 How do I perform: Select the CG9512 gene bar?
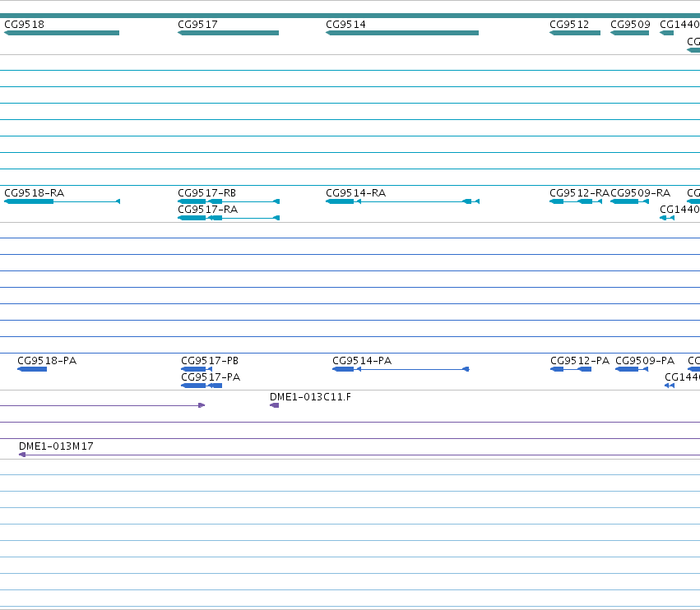coord(575,33)
